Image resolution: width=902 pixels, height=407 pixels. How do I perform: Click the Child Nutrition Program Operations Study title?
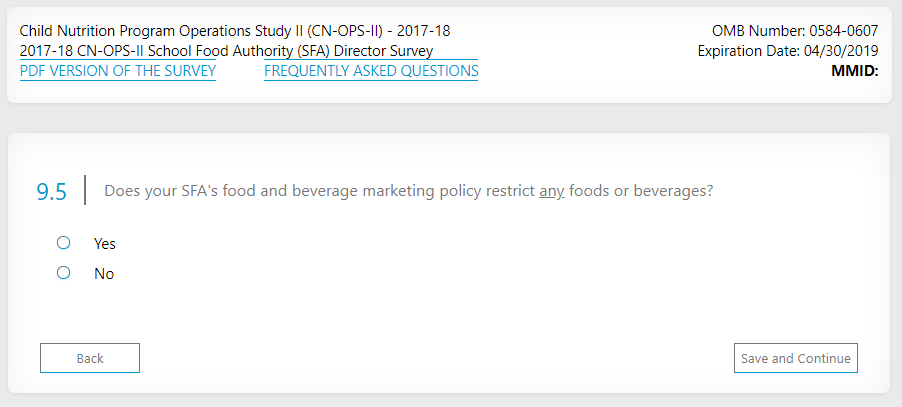[235, 31]
